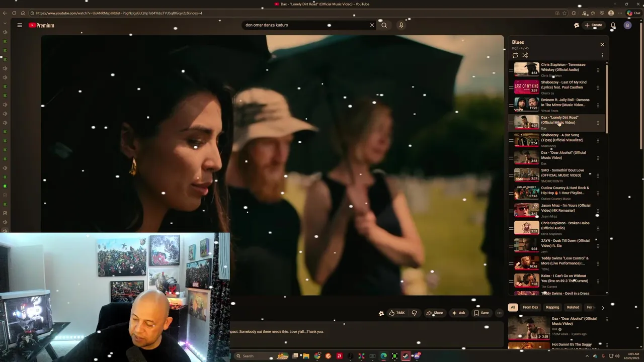The image size is (644, 362).
Task: Open browser Chat sidebar button
Action: coord(633,13)
